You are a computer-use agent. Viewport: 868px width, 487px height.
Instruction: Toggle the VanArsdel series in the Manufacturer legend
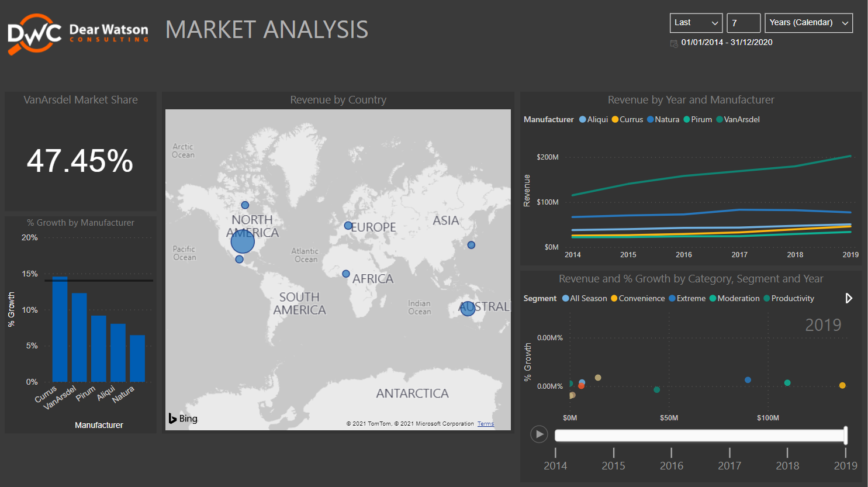(738, 119)
